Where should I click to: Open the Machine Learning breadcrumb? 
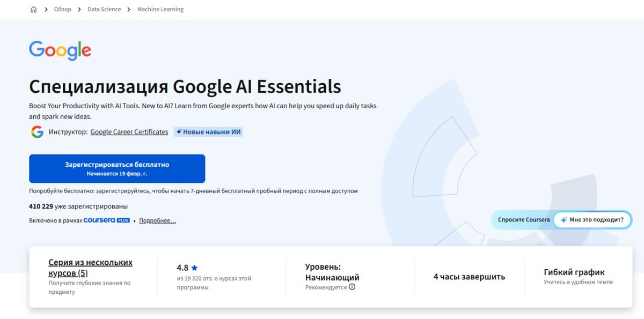160,10
